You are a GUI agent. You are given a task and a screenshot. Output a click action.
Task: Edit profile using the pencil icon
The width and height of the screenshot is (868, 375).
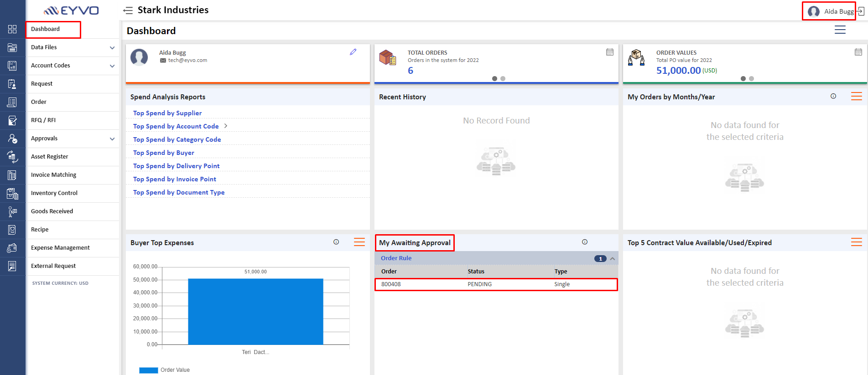coord(353,52)
